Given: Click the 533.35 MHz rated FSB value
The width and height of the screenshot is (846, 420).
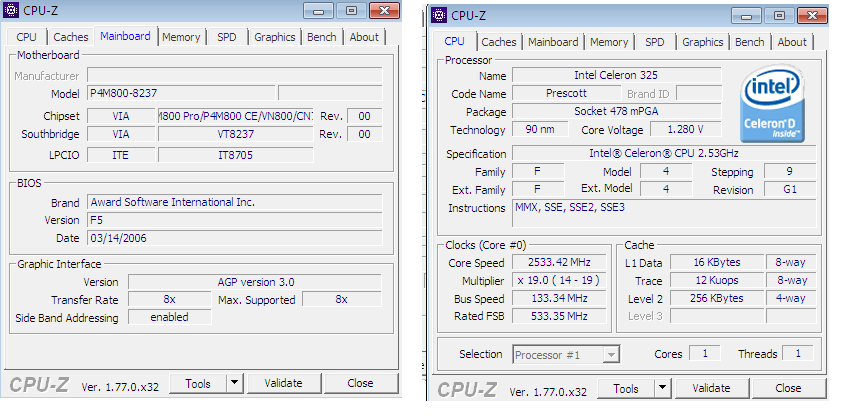Looking at the screenshot, I should point(559,316).
